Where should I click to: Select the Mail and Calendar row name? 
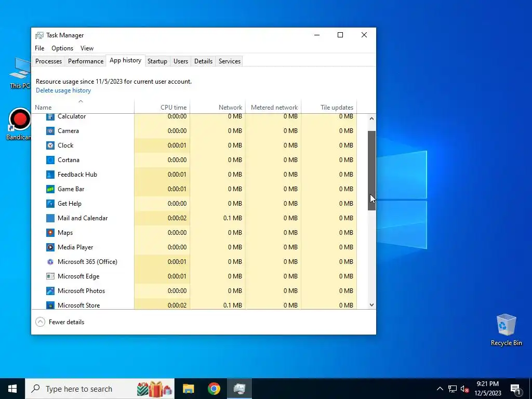click(83, 218)
